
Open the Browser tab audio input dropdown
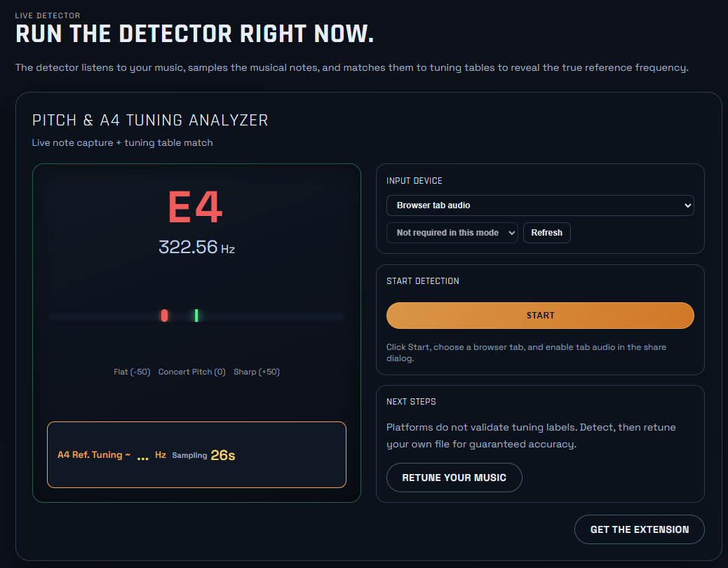pos(539,205)
